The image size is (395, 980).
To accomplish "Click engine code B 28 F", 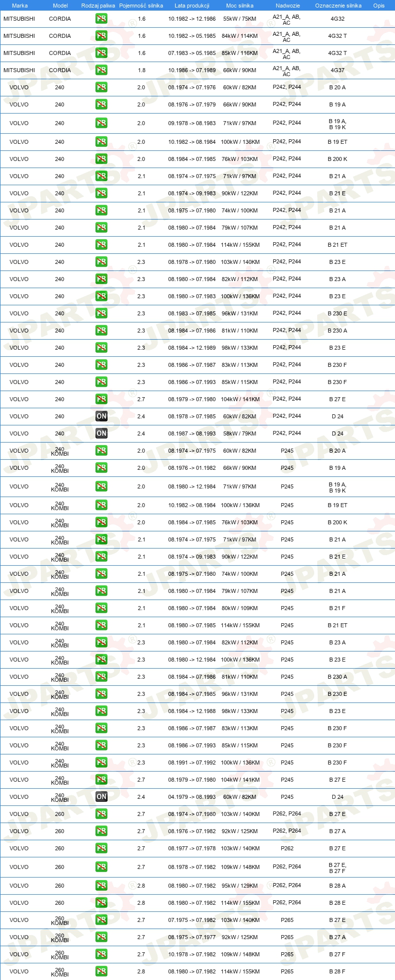I will tap(337, 971).
